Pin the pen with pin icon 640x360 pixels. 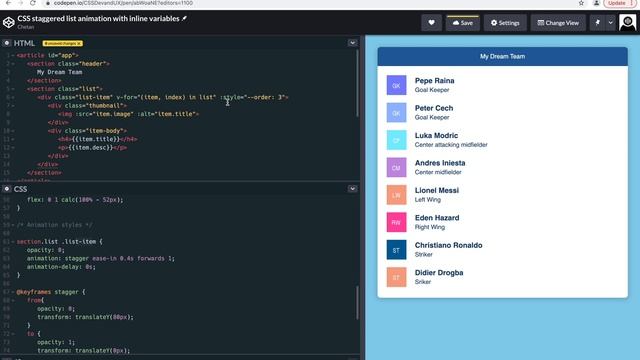[x=597, y=23]
